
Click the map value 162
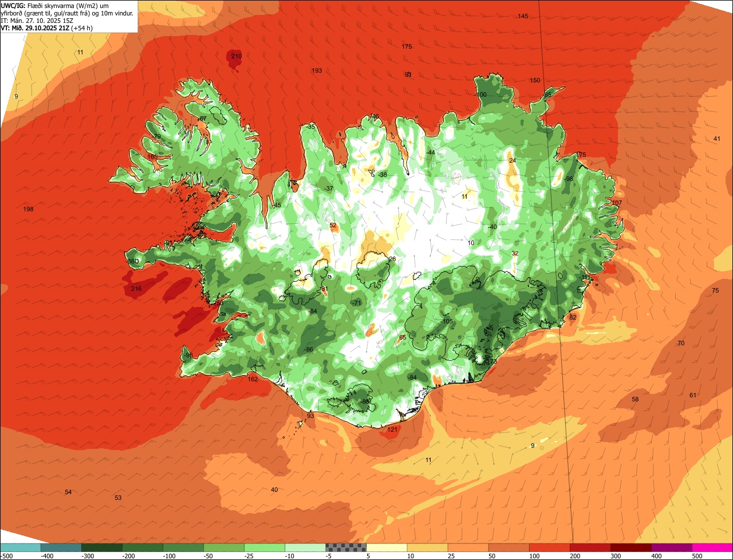pyautogui.click(x=253, y=379)
